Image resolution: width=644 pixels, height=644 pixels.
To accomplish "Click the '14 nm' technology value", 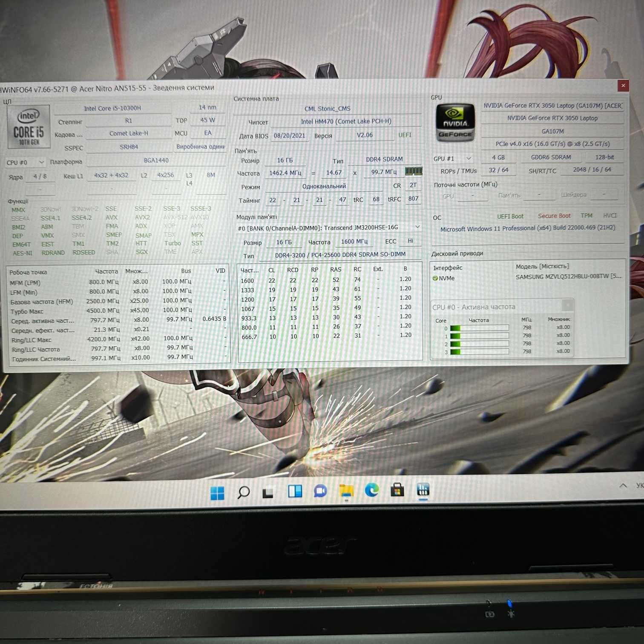I will click(207, 107).
